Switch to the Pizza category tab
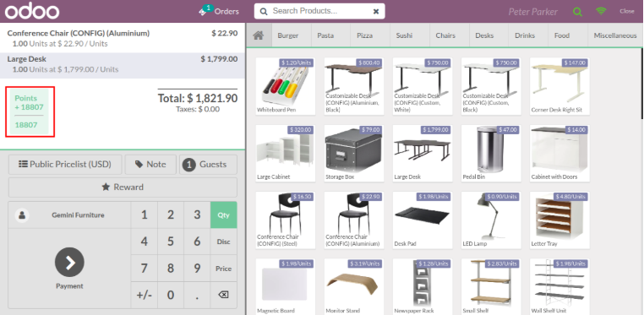The image size is (644, 315). pyautogui.click(x=364, y=35)
